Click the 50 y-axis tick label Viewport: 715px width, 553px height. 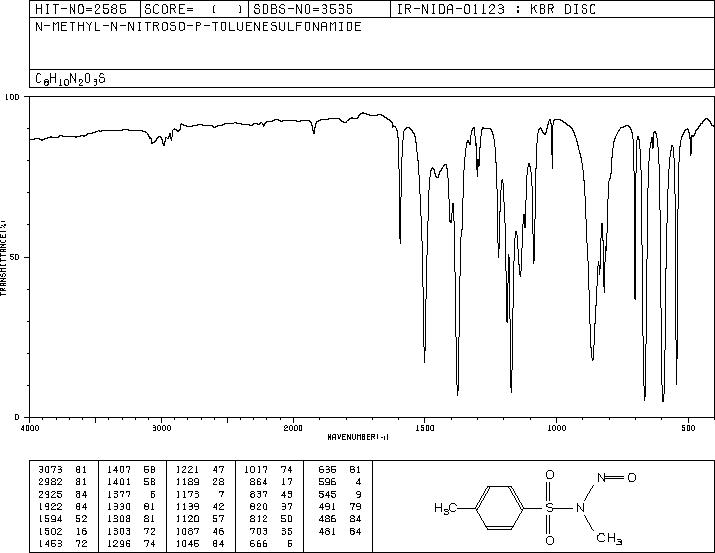click(15, 257)
